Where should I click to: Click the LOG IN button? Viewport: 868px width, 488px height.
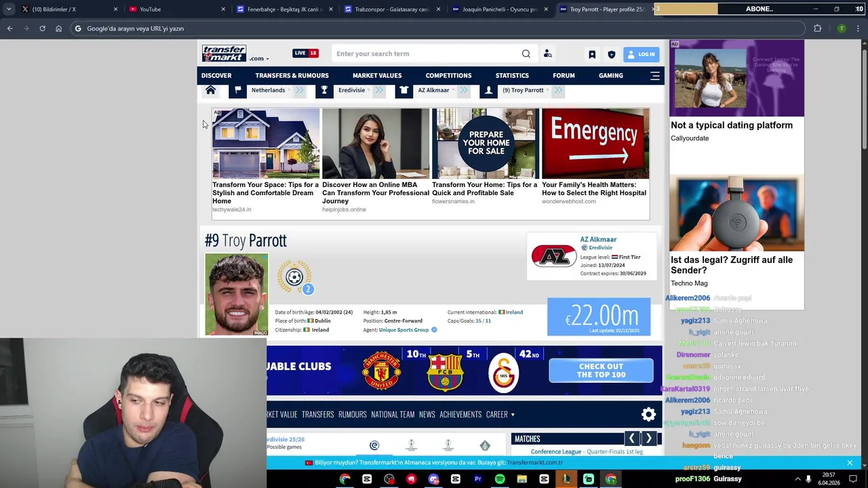pos(641,54)
